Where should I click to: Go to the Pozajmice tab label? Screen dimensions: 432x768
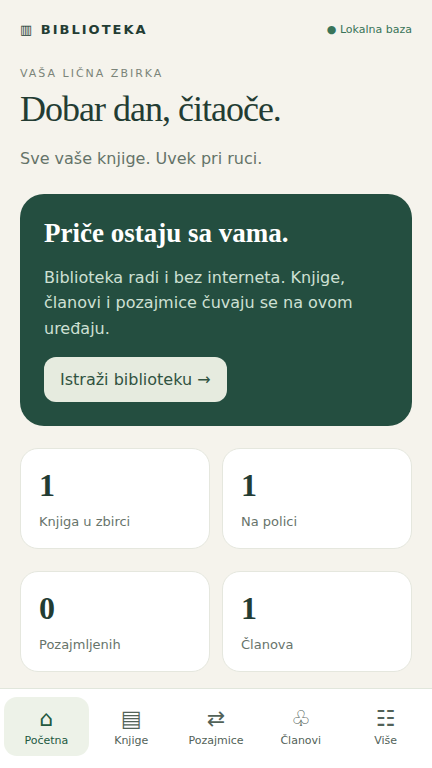[x=216, y=740]
